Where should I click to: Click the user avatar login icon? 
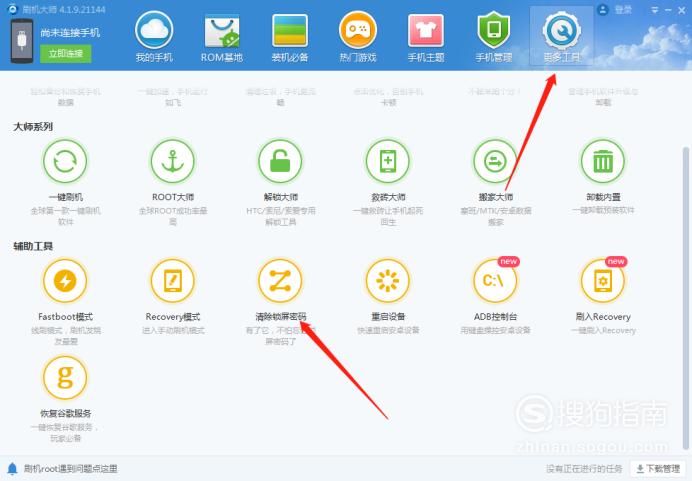point(603,10)
